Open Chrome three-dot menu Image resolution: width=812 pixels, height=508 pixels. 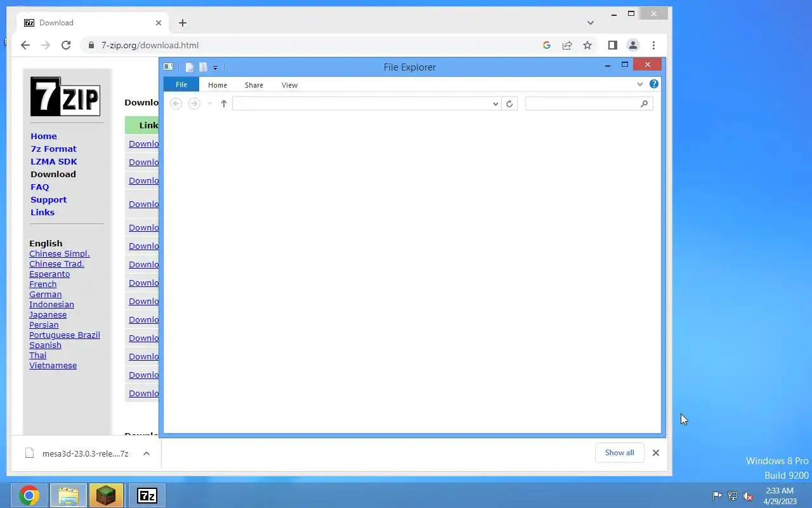point(653,45)
